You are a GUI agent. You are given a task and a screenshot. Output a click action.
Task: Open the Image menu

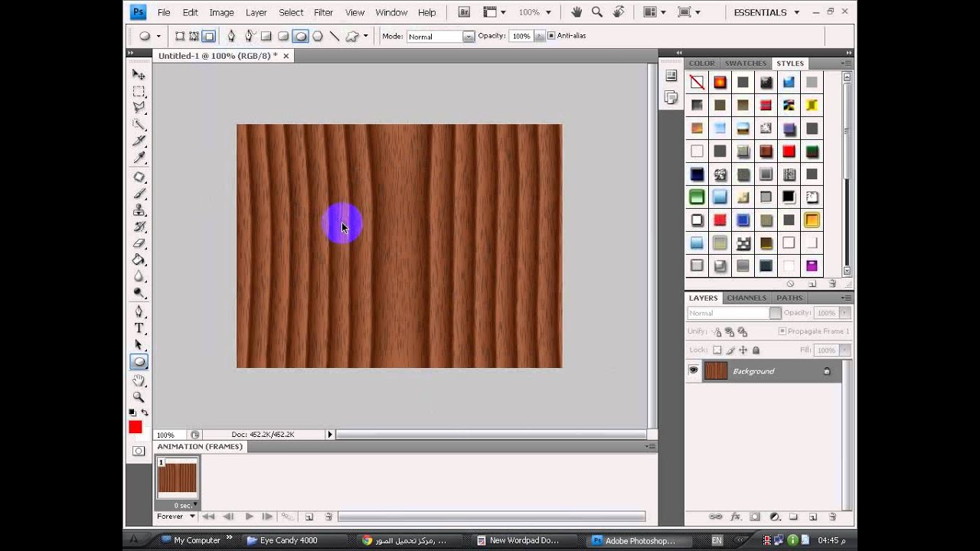click(221, 12)
